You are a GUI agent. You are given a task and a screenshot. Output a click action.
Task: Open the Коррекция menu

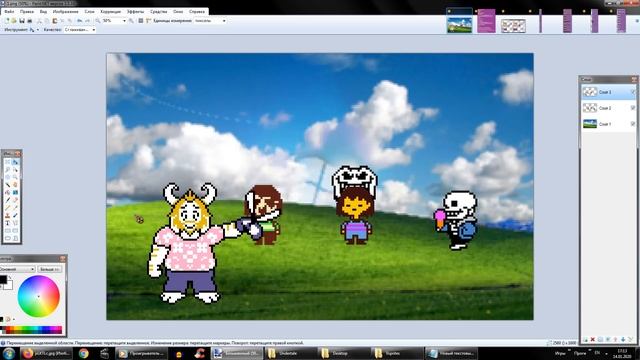(110, 12)
